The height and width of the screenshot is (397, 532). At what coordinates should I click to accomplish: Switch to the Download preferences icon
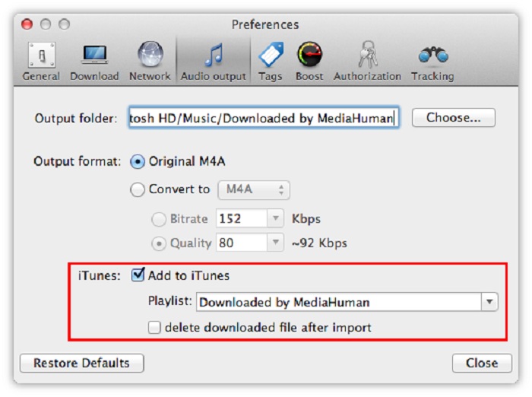click(x=94, y=62)
